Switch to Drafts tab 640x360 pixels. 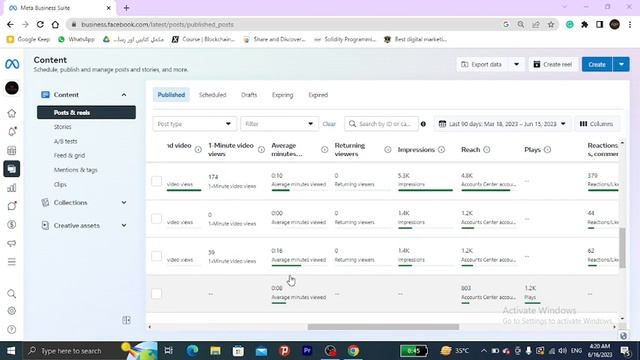coord(249,95)
